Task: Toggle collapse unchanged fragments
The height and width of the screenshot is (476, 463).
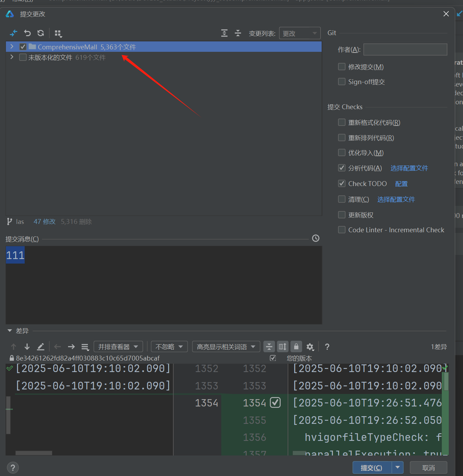Action: coord(269,347)
